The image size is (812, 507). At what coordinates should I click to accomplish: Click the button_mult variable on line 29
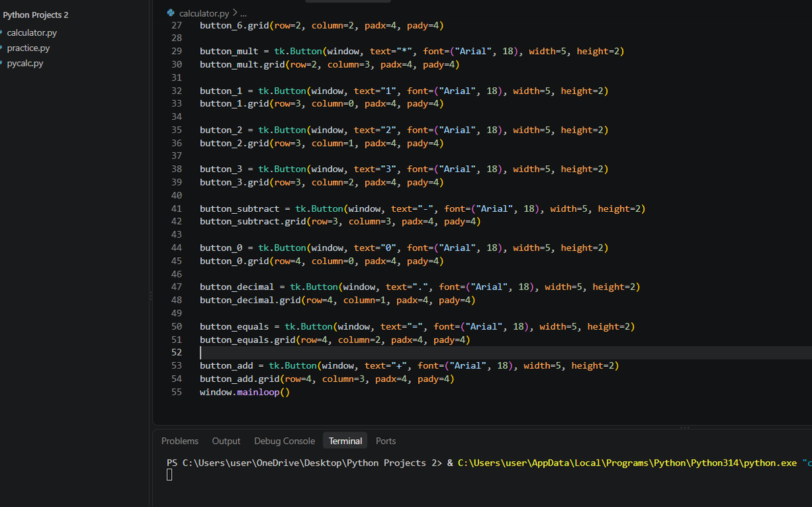(229, 51)
